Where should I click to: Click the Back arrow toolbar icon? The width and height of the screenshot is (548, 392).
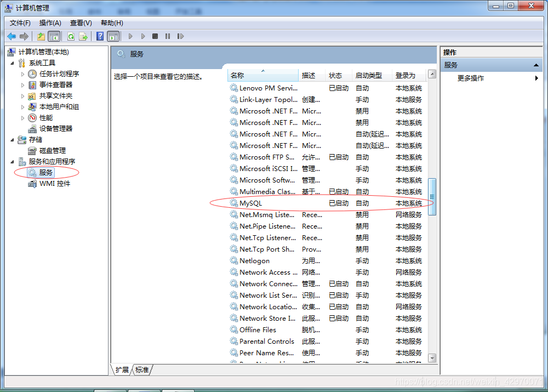pos(12,36)
